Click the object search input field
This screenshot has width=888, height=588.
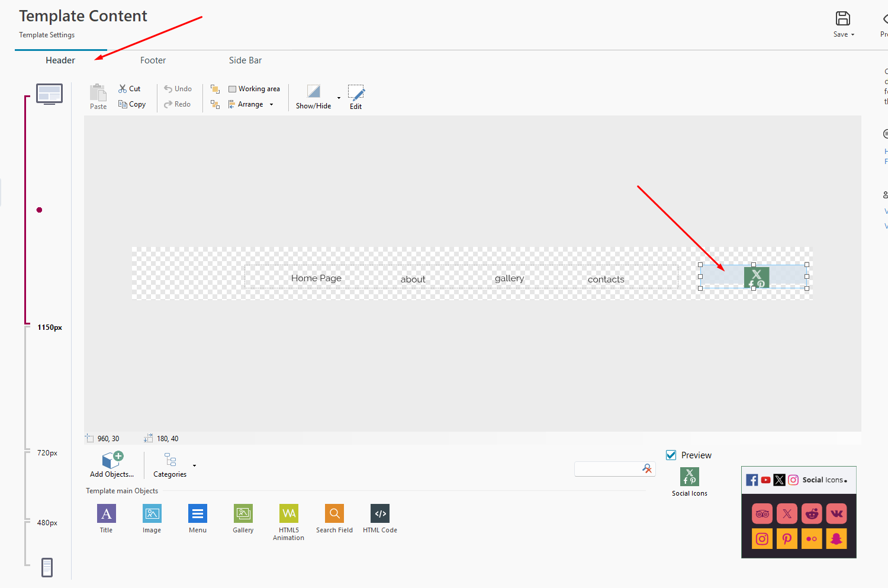point(607,469)
